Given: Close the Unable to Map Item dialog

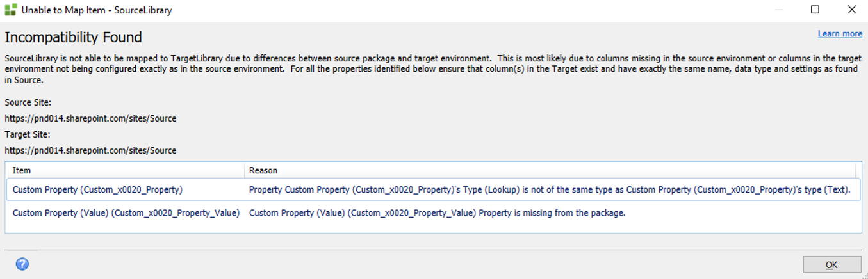Looking at the screenshot, I should [851, 10].
